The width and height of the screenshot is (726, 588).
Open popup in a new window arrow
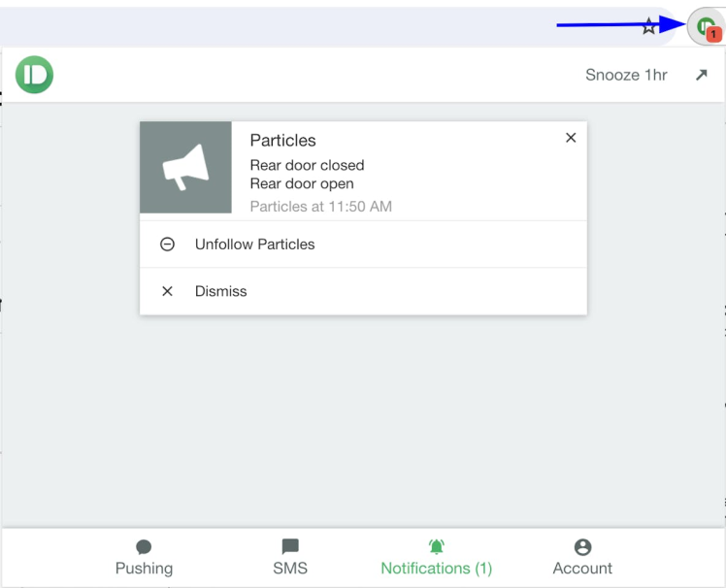click(x=702, y=75)
